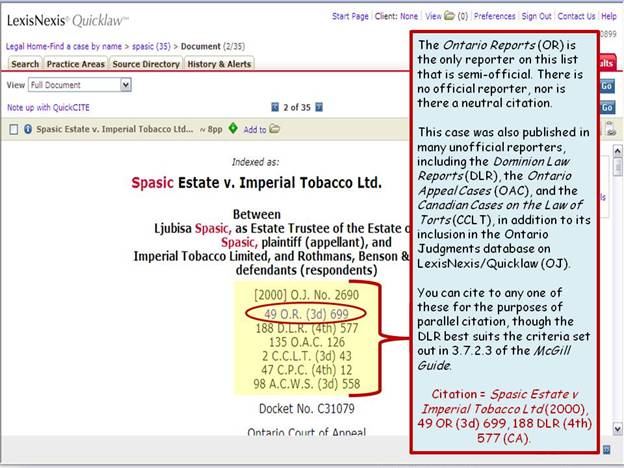Click the citation 188 D.L.R. (4th) 577

click(x=306, y=328)
